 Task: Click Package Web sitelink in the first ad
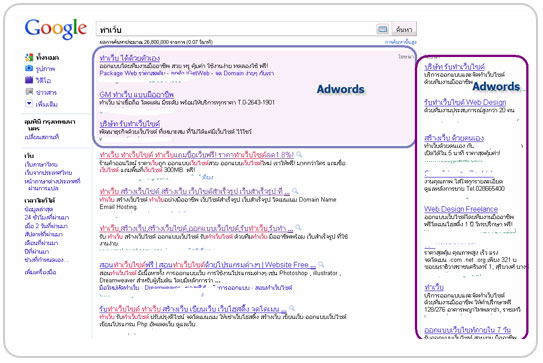click(132, 73)
